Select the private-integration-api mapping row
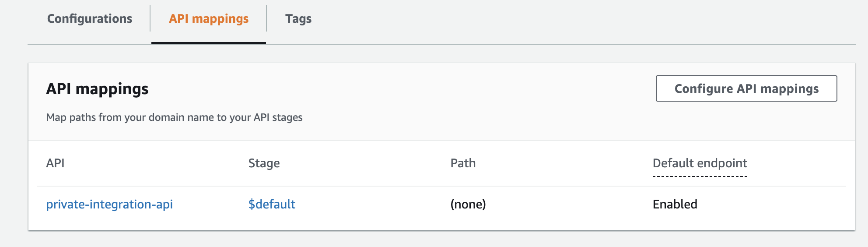The image size is (868, 247). (x=441, y=204)
